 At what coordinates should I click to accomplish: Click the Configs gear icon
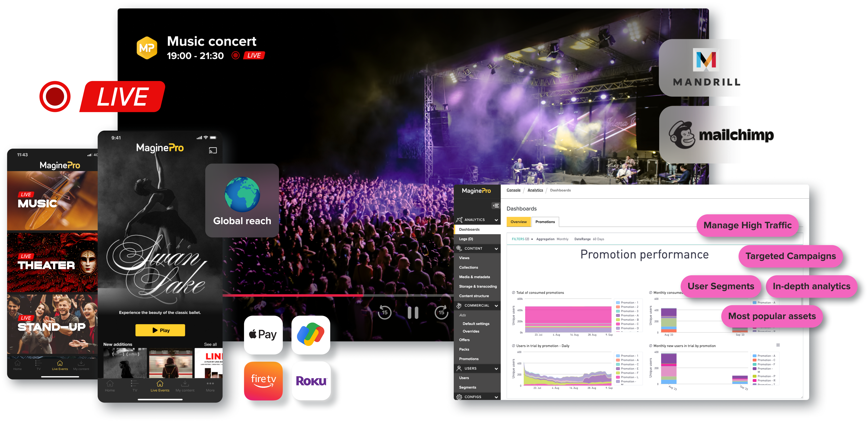click(x=459, y=397)
